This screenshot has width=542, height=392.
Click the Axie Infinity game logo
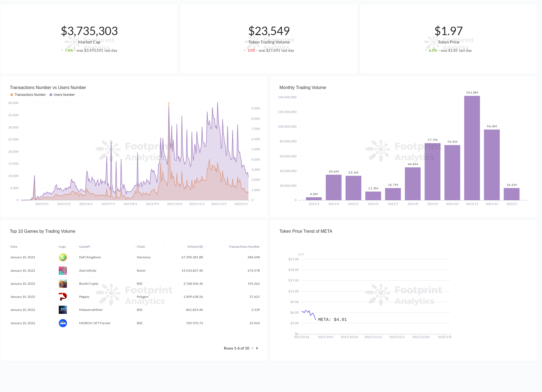click(63, 270)
